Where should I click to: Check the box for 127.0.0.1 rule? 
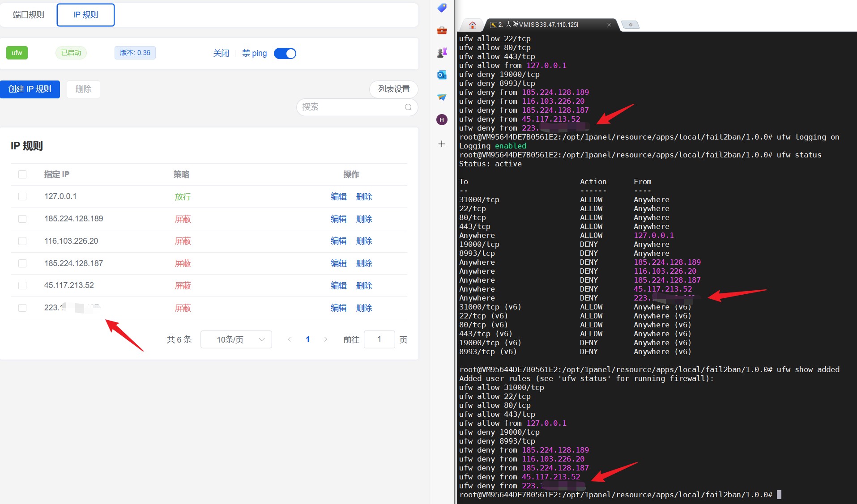click(22, 197)
